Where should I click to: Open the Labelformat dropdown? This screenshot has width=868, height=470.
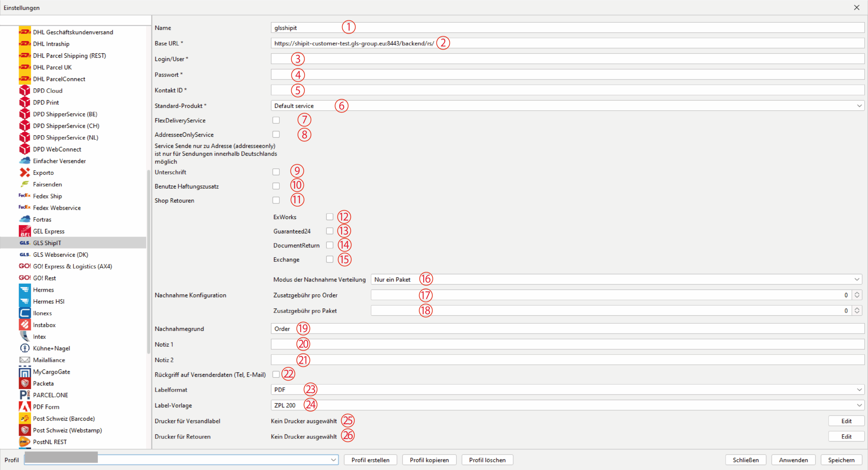point(567,390)
